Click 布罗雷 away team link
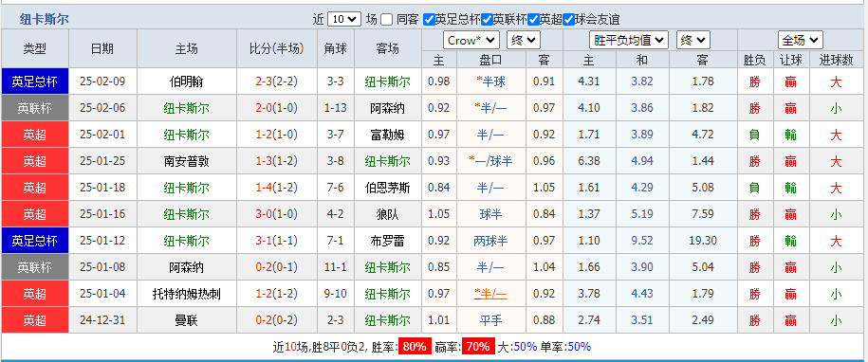This screenshot has width=868, height=362. [x=387, y=241]
